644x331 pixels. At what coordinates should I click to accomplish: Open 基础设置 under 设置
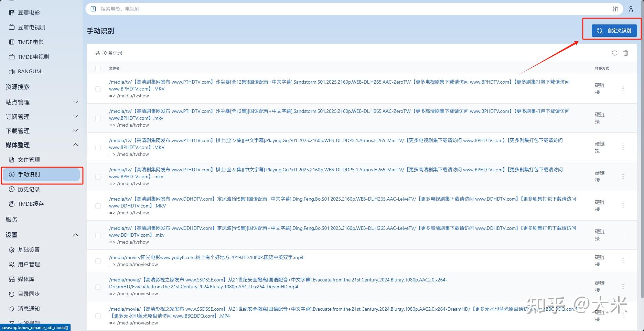pos(29,249)
